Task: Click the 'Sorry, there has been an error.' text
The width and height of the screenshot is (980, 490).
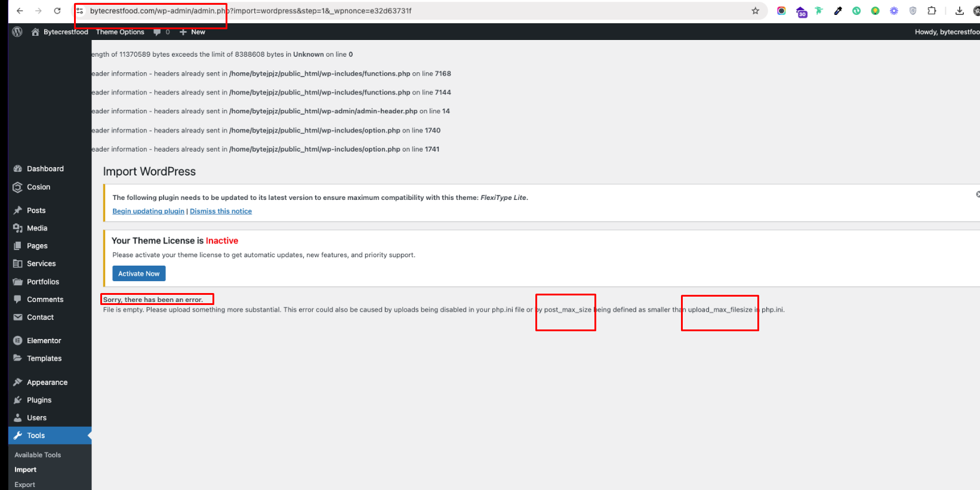Action: tap(153, 300)
